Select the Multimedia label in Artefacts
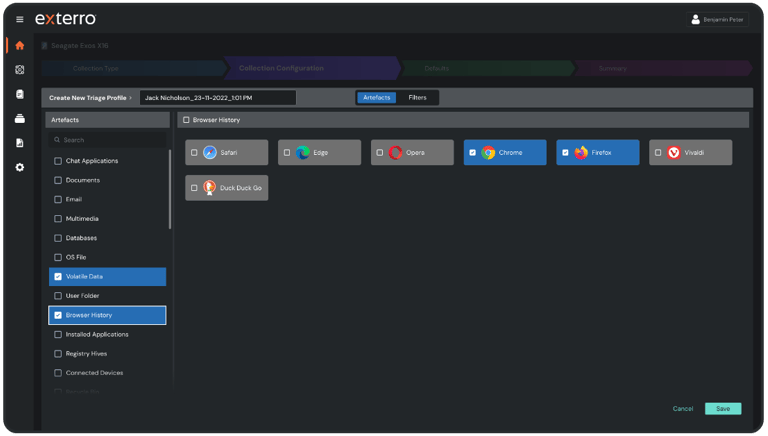Viewport: 768px width, 436px height. coord(82,219)
